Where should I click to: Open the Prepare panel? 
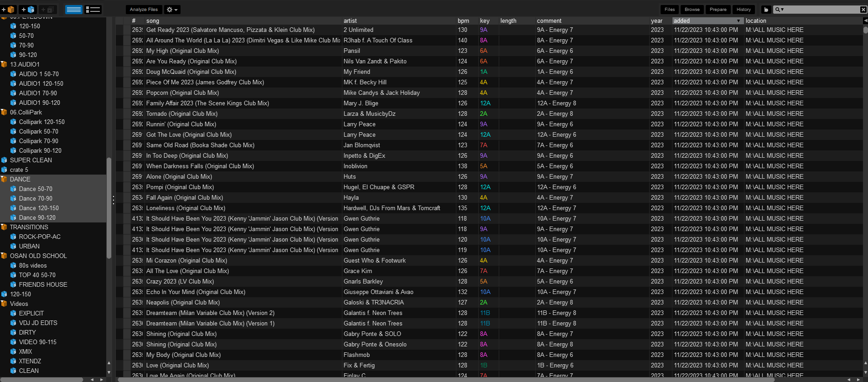click(x=718, y=9)
